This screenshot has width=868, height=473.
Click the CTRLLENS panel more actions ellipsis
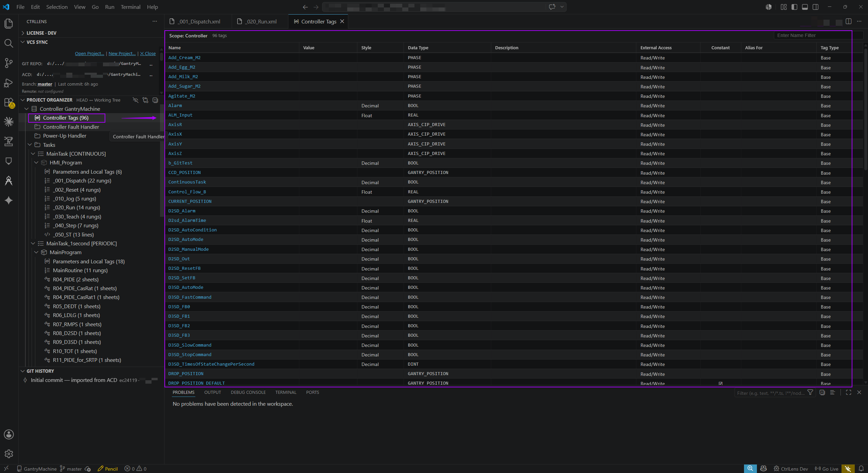pyautogui.click(x=155, y=21)
